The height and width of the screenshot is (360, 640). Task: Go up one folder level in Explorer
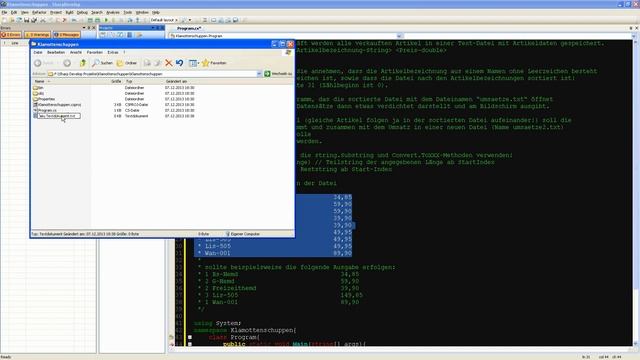click(x=83, y=63)
